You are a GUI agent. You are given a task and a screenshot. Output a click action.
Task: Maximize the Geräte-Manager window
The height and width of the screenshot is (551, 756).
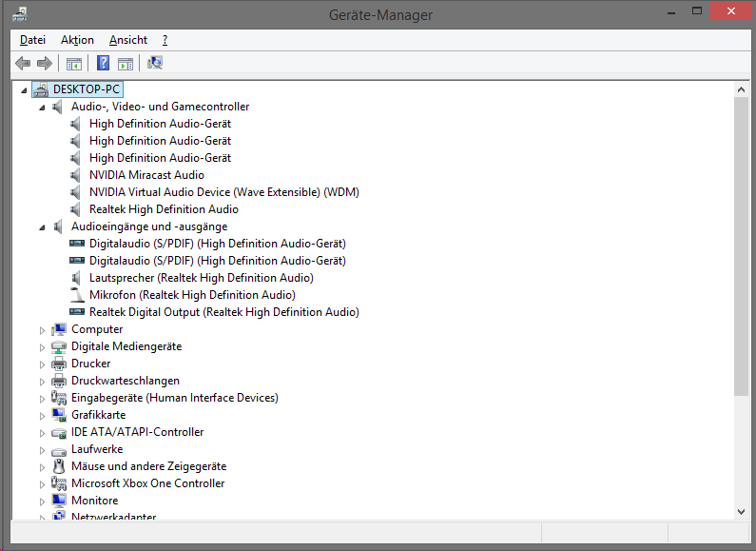pos(697,11)
